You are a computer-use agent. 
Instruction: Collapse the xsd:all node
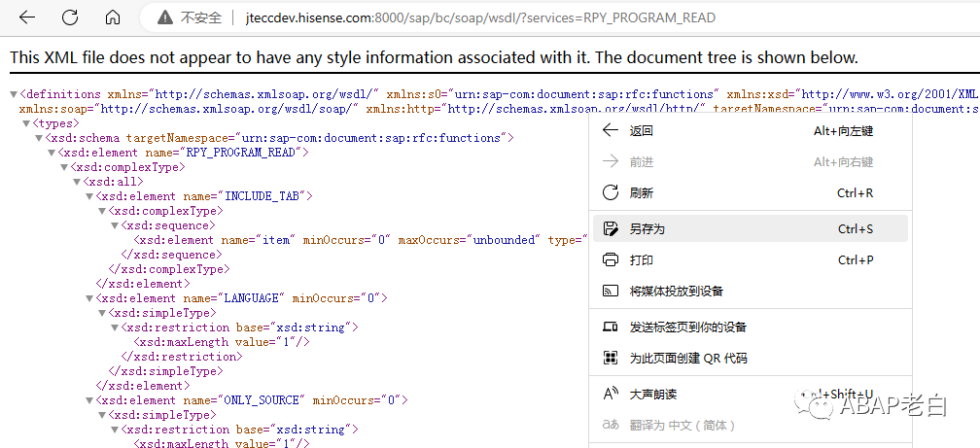[x=78, y=182]
